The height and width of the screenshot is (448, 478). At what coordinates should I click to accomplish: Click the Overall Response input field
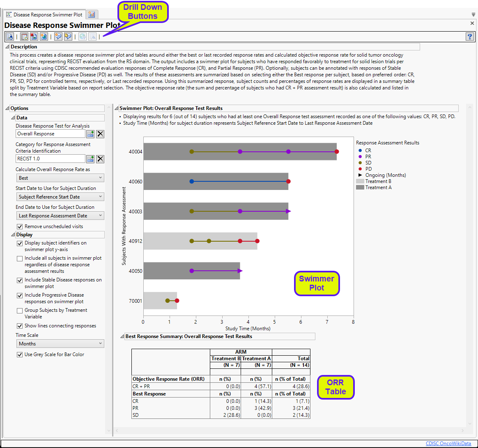(x=50, y=134)
